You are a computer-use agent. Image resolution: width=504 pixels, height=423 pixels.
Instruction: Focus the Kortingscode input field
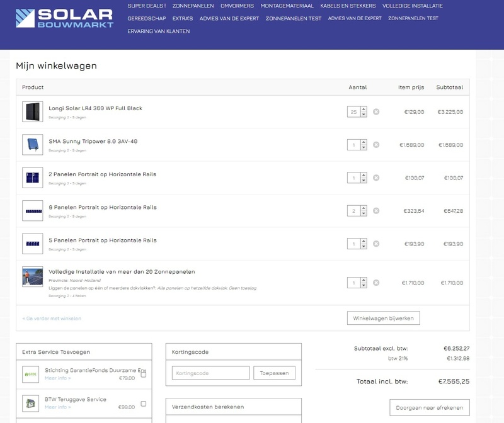[x=210, y=373]
